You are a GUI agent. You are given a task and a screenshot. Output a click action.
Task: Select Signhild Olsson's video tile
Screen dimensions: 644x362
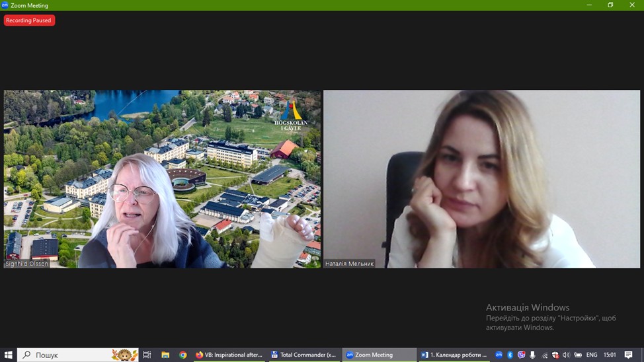(162, 179)
